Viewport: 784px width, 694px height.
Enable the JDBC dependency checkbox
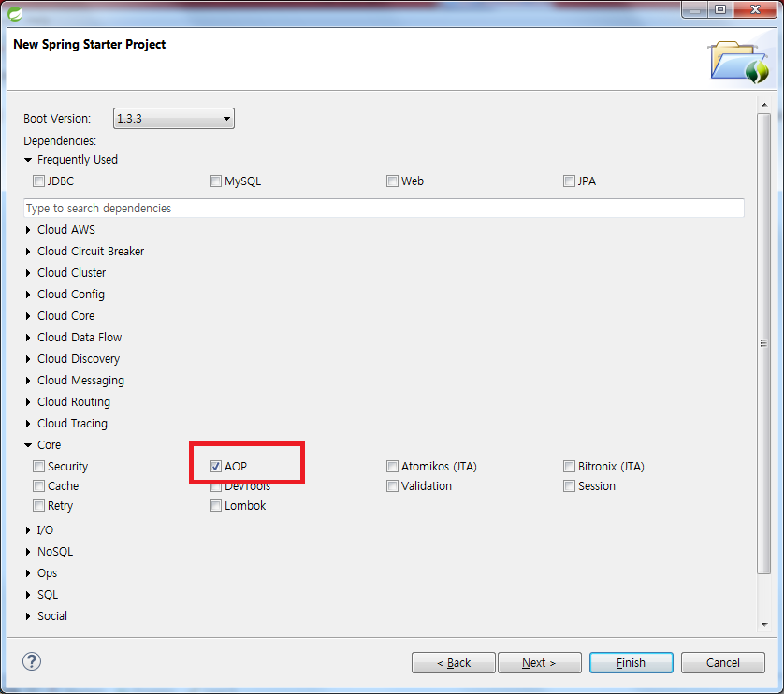point(38,181)
